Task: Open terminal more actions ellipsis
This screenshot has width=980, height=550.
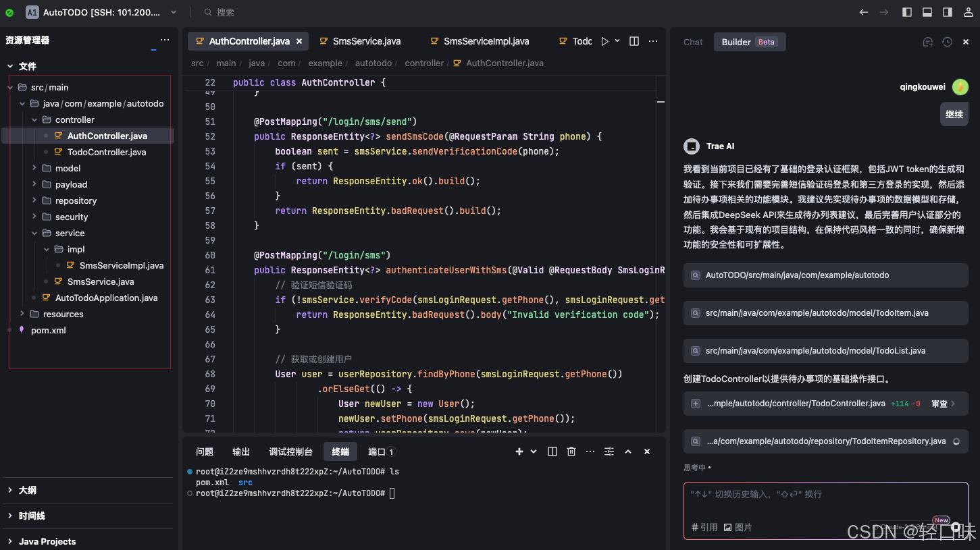Action: [x=590, y=451]
